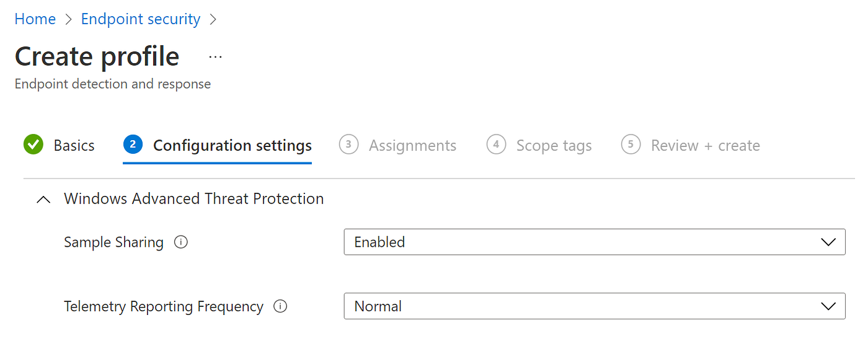Click the blue step 2 circle icon

click(x=133, y=145)
